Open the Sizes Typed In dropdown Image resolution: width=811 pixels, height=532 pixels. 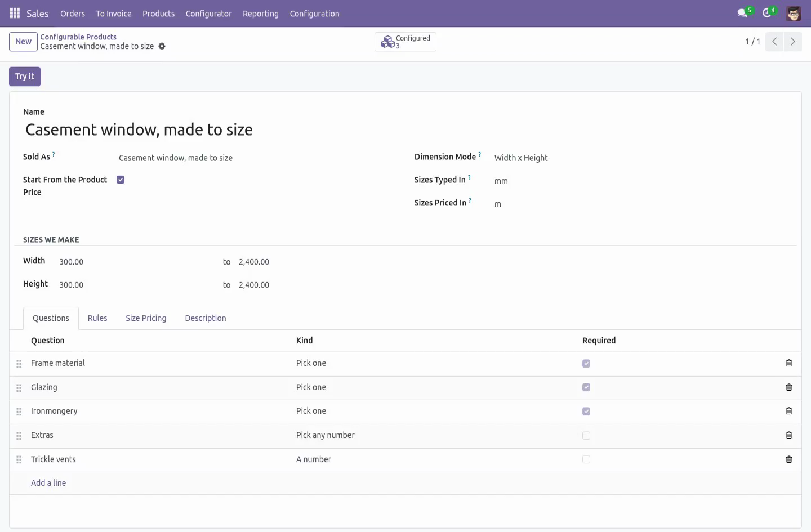click(640, 181)
